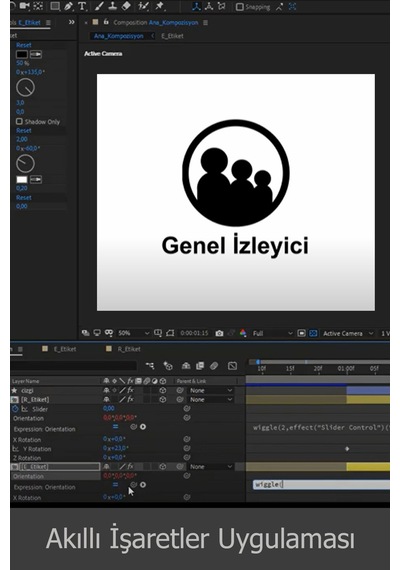
Task: Select the Ana_Kompozisyon viewer tab
Action: click(x=119, y=36)
